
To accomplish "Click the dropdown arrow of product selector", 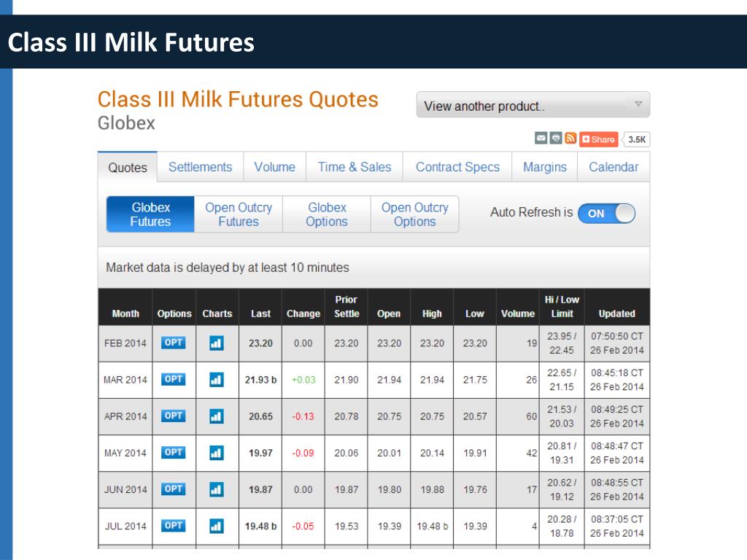I will pyautogui.click(x=638, y=104).
